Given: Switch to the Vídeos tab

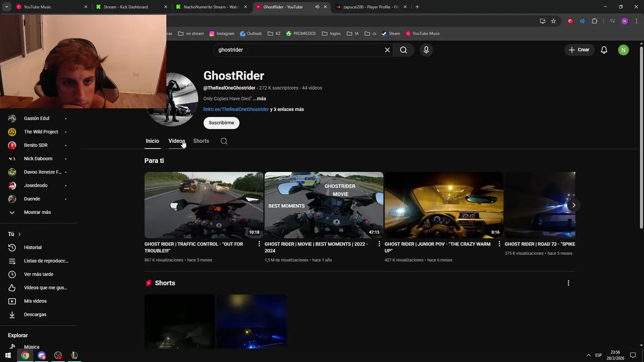Looking at the screenshot, I should (x=177, y=141).
